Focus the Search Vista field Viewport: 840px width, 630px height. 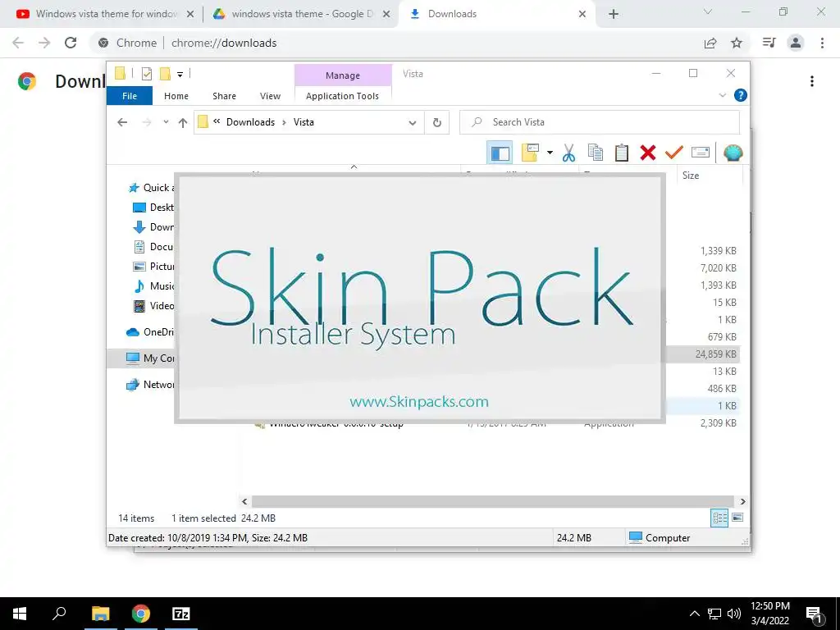click(600, 122)
